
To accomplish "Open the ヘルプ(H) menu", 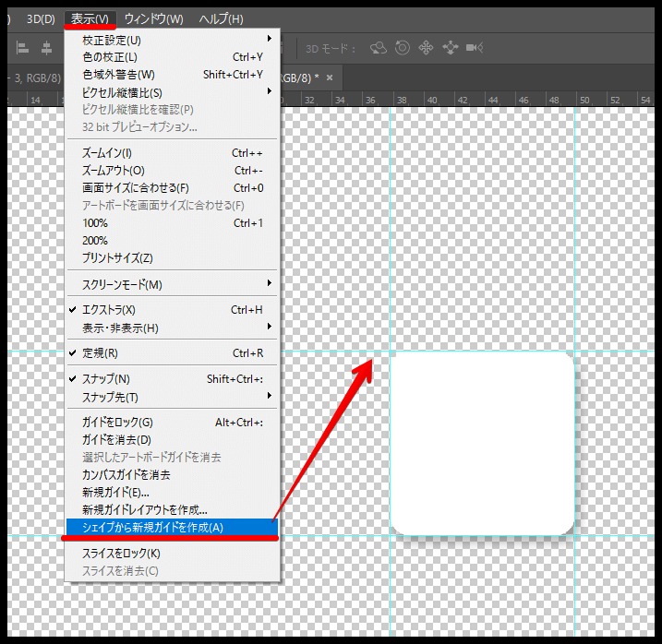I will 222,18.
